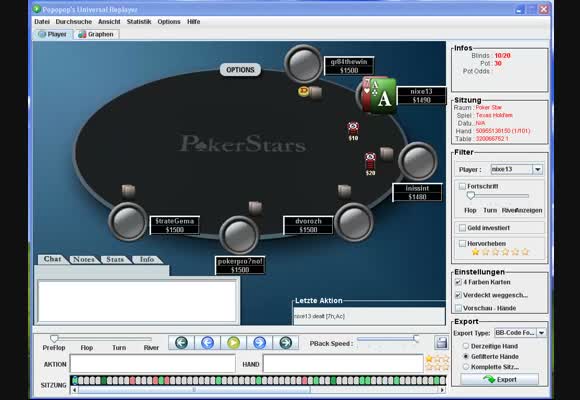Click SITZUNG scrollbar right arrow
This screenshot has height=400, width=580.
442,390
